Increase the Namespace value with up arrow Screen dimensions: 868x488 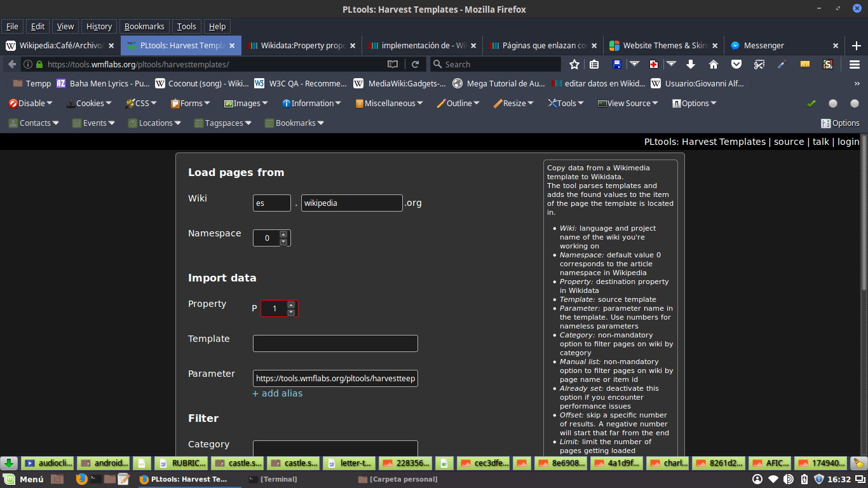(283, 234)
